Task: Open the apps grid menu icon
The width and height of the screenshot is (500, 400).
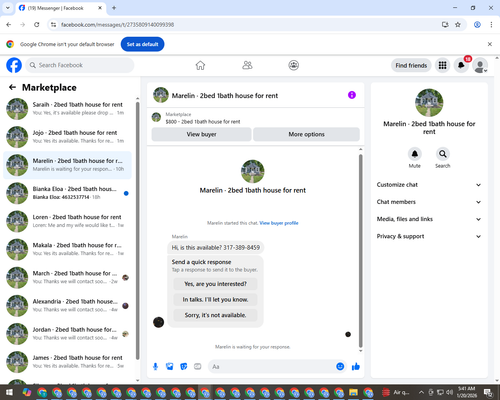Action: click(442, 65)
